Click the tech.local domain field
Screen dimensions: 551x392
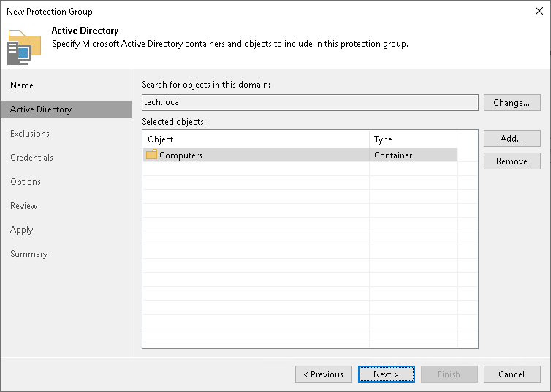310,102
